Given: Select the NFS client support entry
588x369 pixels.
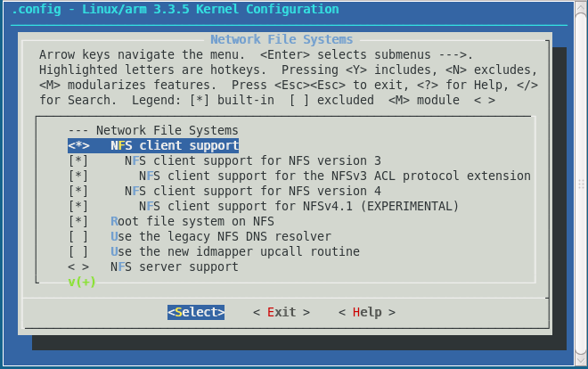Looking at the screenshot, I should click(x=153, y=145).
